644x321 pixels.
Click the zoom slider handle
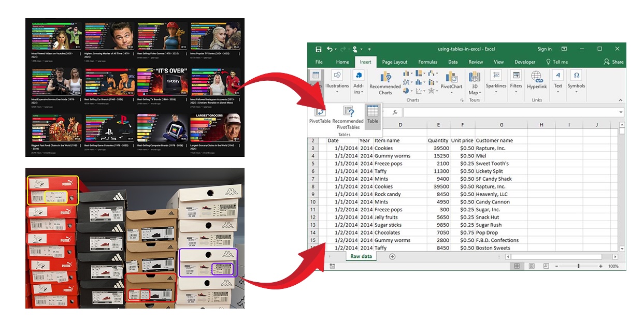pyautogui.click(x=578, y=266)
